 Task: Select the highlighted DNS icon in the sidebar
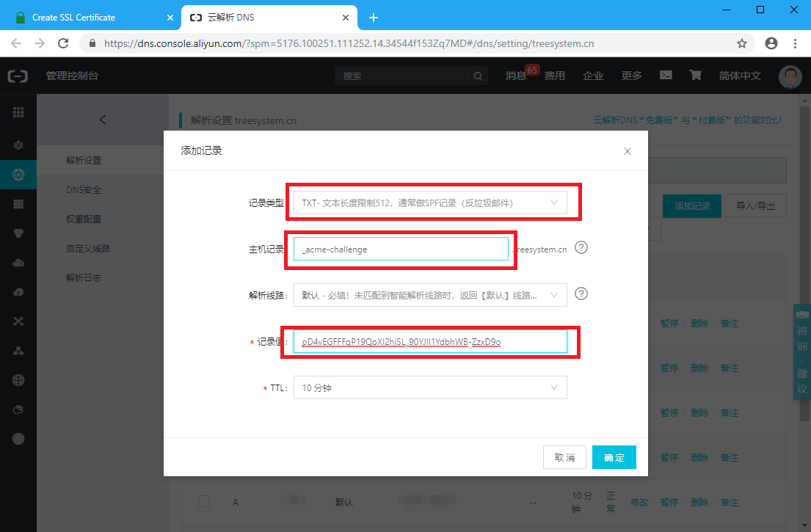click(18, 175)
